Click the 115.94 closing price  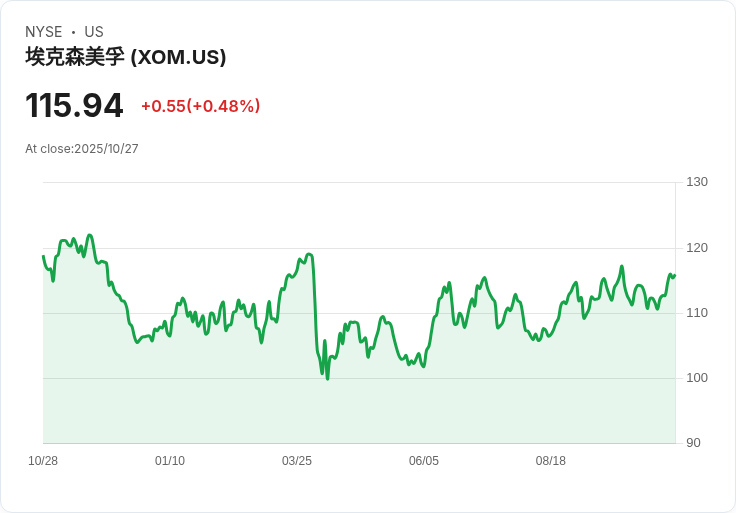(x=74, y=105)
